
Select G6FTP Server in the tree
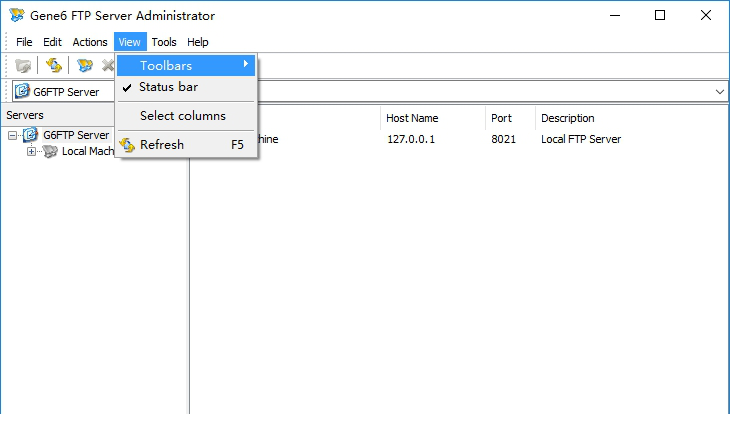(x=76, y=135)
